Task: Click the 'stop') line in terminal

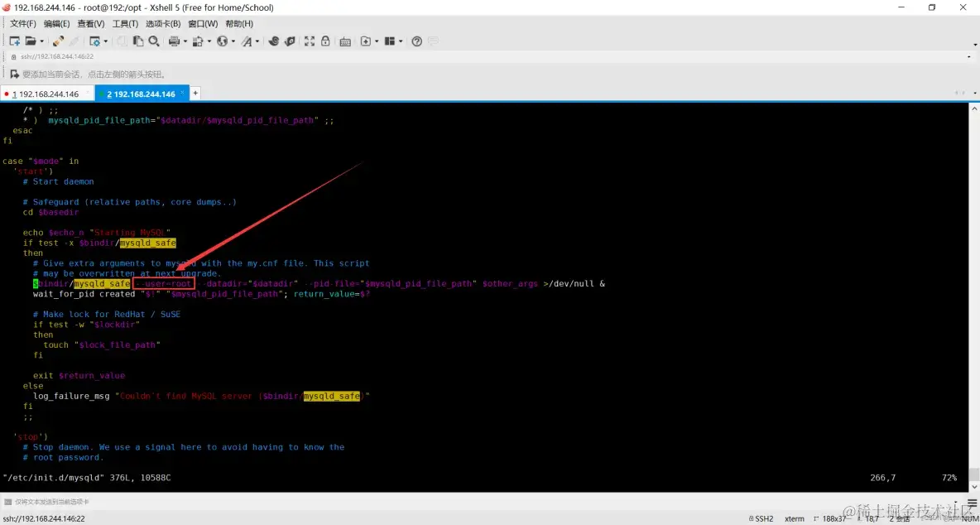Action: 31,437
